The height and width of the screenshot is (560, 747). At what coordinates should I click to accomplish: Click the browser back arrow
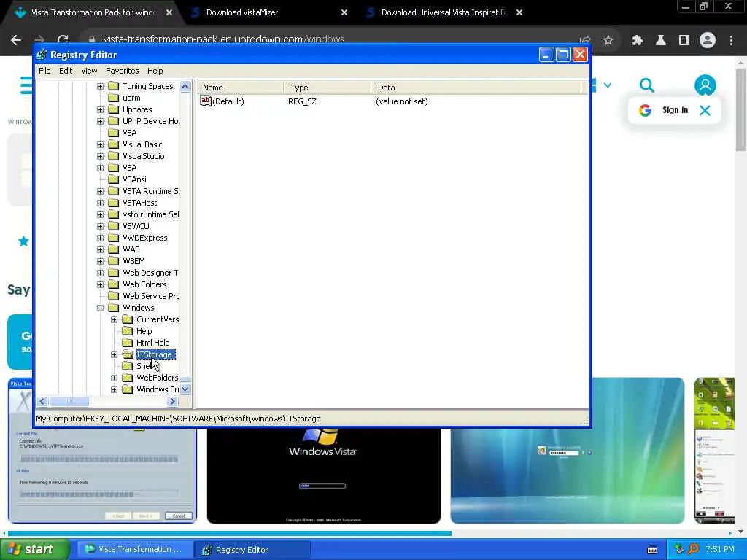(16, 40)
